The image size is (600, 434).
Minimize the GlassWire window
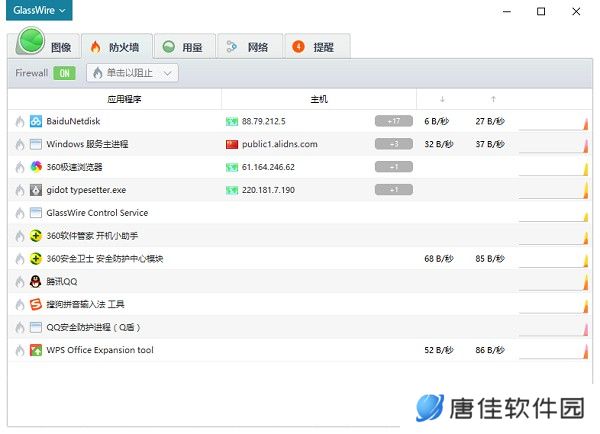pyautogui.click(x=507, y=11)
